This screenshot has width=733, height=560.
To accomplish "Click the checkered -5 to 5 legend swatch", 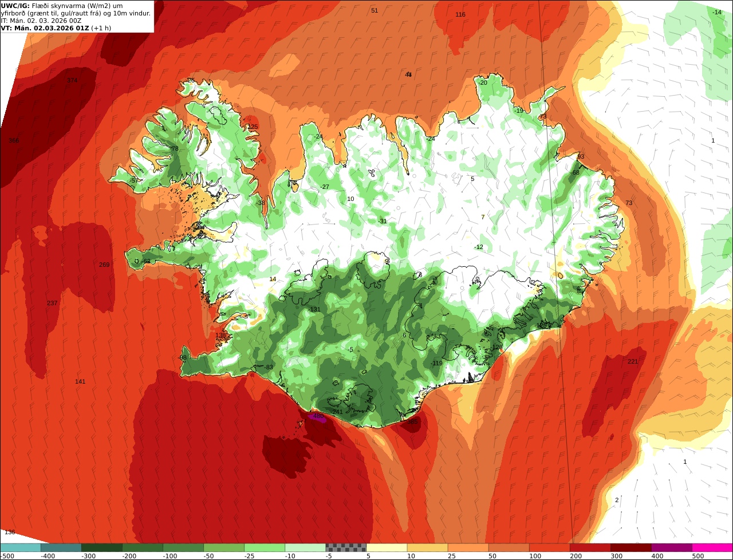I will coord(346,547).
